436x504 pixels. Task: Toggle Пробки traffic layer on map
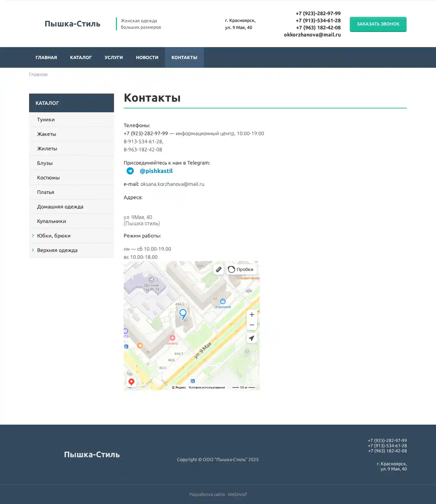point(241,269)
